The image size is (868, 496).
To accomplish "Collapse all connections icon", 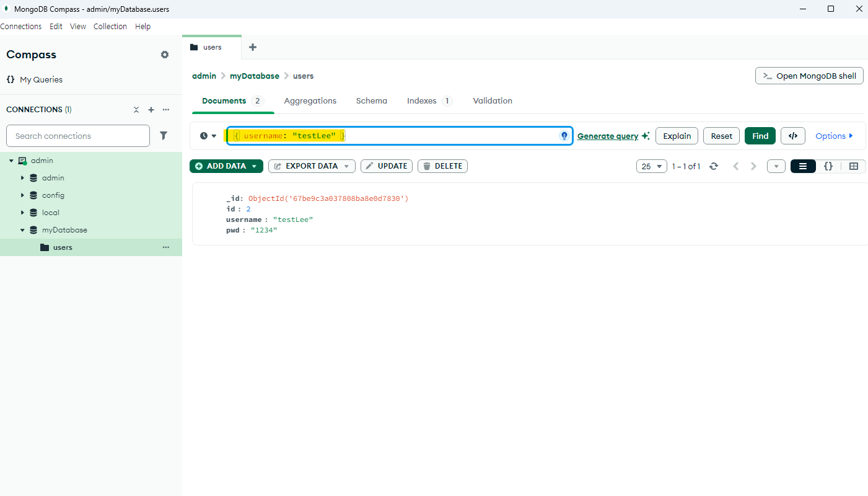I will pos(136,110).
